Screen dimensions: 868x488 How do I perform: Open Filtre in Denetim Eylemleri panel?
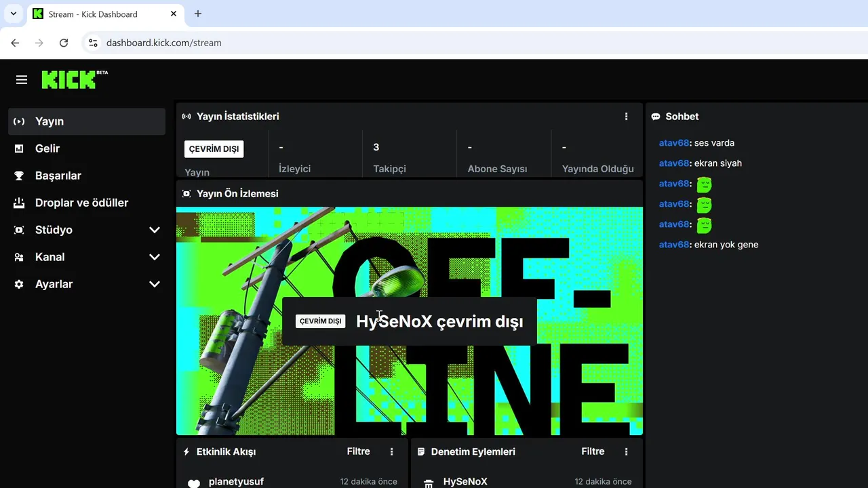[593, 451]
